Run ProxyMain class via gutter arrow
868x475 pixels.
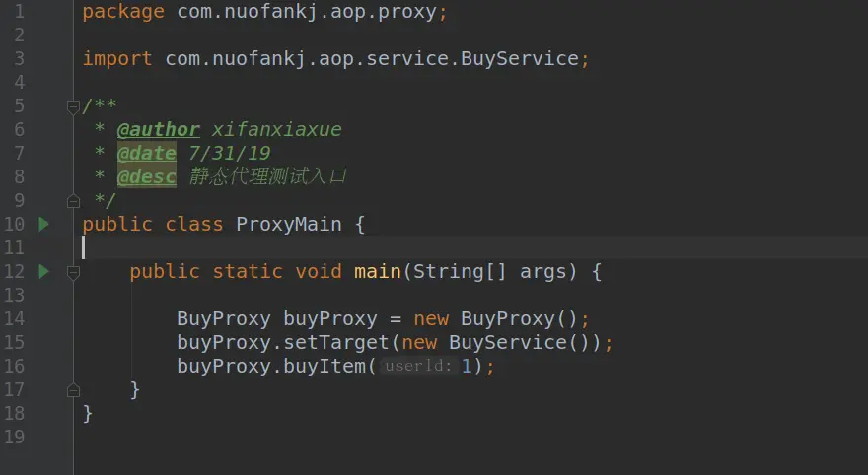[43, 224]
